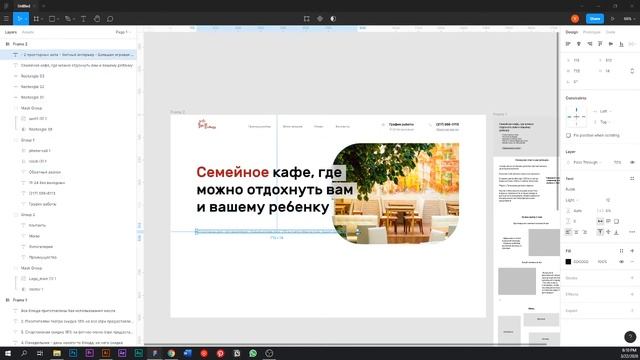The height and width of the screenshot is (360, 640).
Task: Open the zoom level dropdown
Action: [x=629, y=19]
